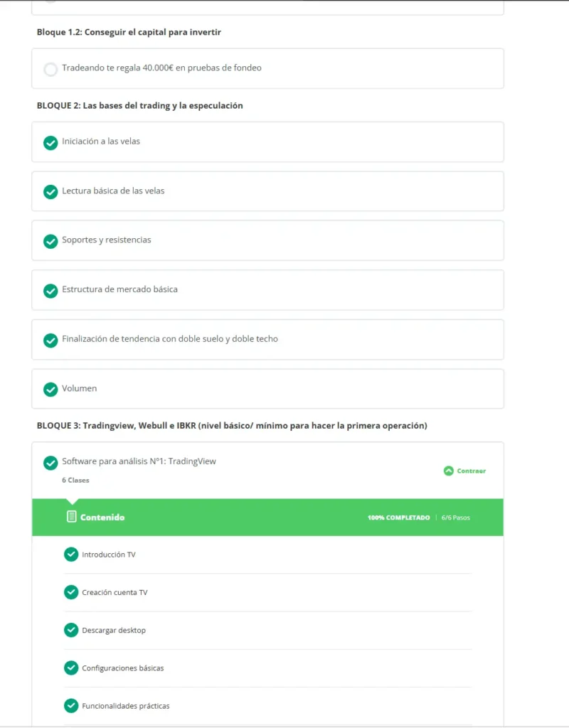Open Soportes y resistencias lesson title
The width and height of the screenshot is (569, 728).
[107, 240]
